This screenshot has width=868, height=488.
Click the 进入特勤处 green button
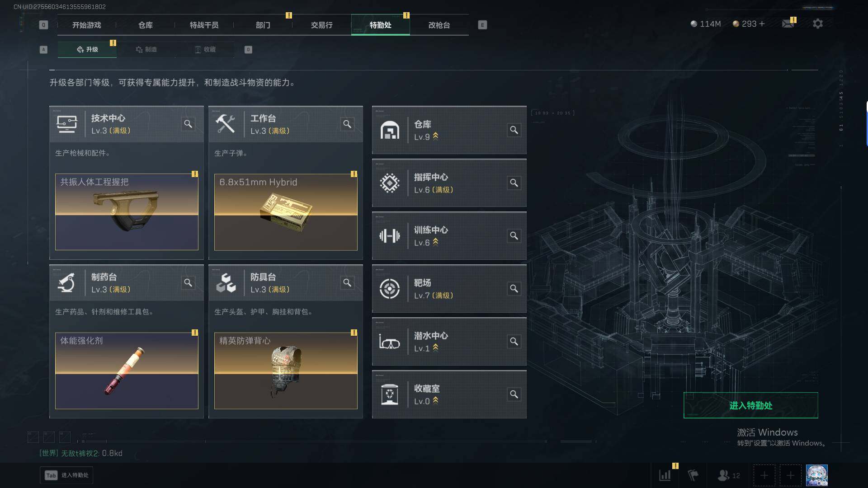(750, 405)
